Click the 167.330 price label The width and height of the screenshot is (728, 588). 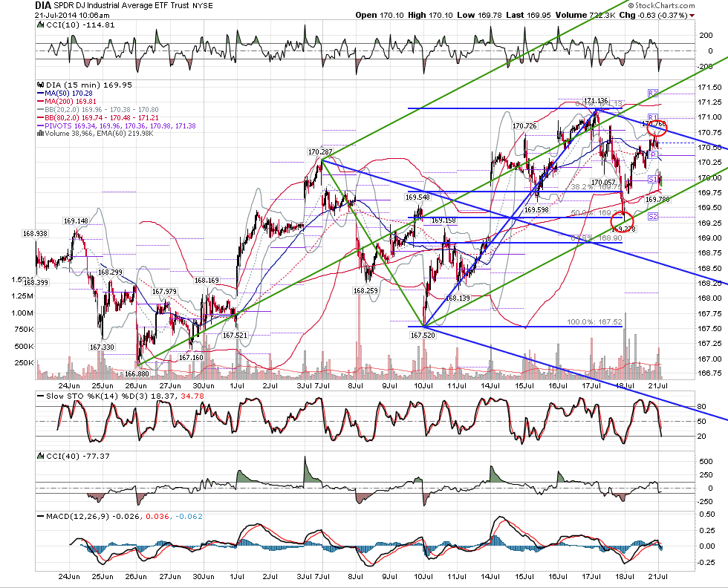point(102,347)
